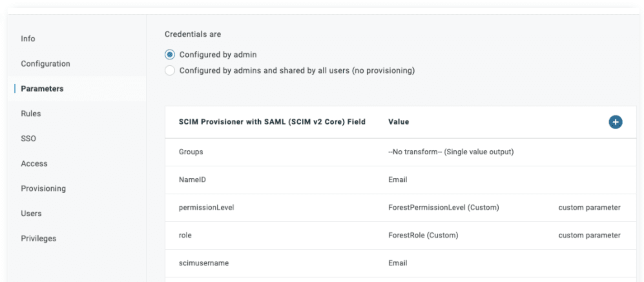Click the blue plus add parameter icon
Viewport: 644px width, 282px height.
(x=615, y=122)
